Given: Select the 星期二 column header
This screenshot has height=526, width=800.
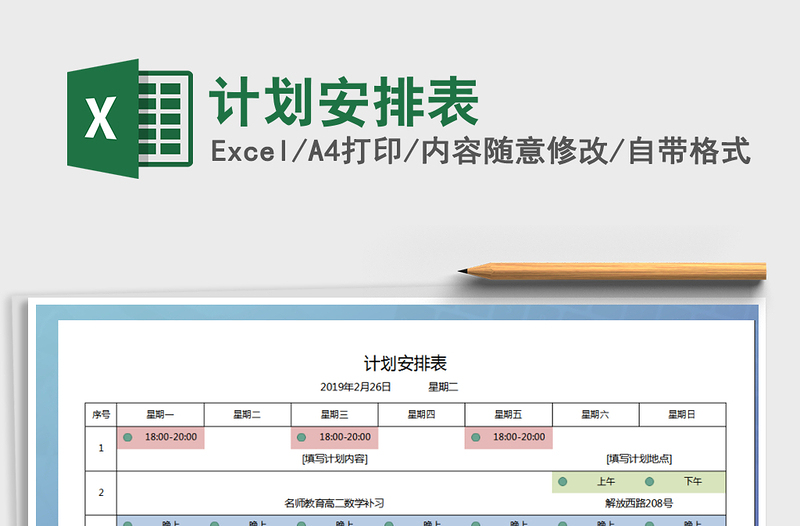Looking at the screenshot, I should (x=247, y=414).
